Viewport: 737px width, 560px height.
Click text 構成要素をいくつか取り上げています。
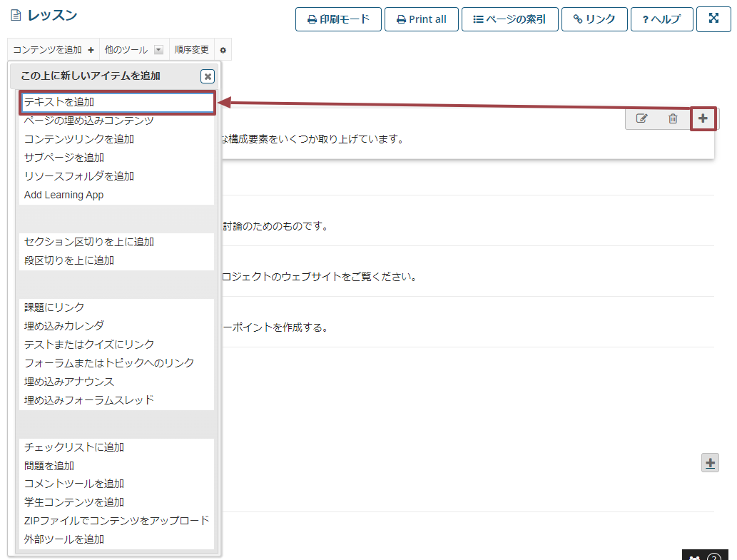tap(316, 139)
